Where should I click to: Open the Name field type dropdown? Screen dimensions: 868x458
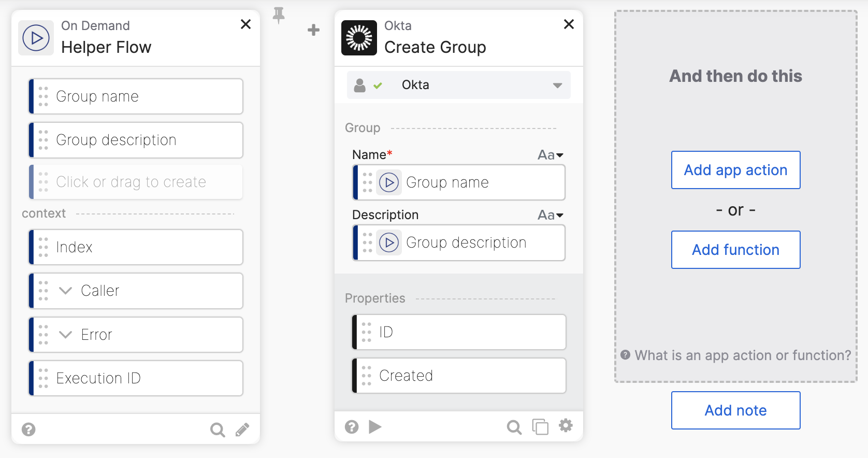pos(550,155)
